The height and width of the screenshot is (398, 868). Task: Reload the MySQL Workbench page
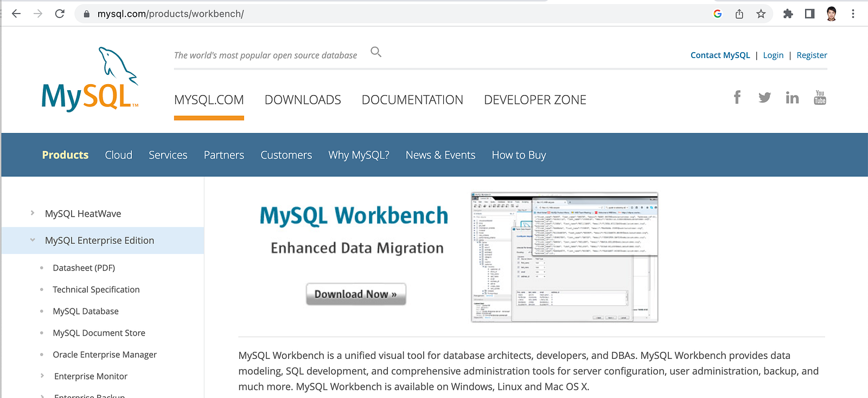click(60, 14)
